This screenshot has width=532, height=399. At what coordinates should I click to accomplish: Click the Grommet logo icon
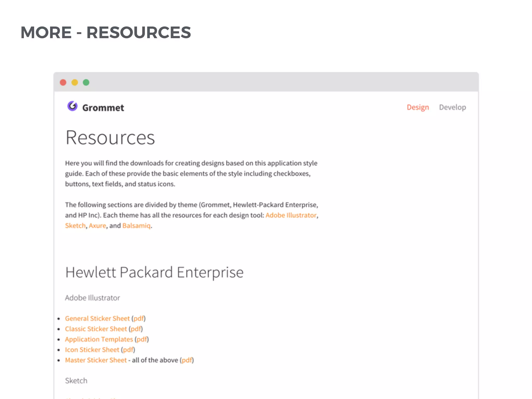pyautogui.click(x=72, y=106)
